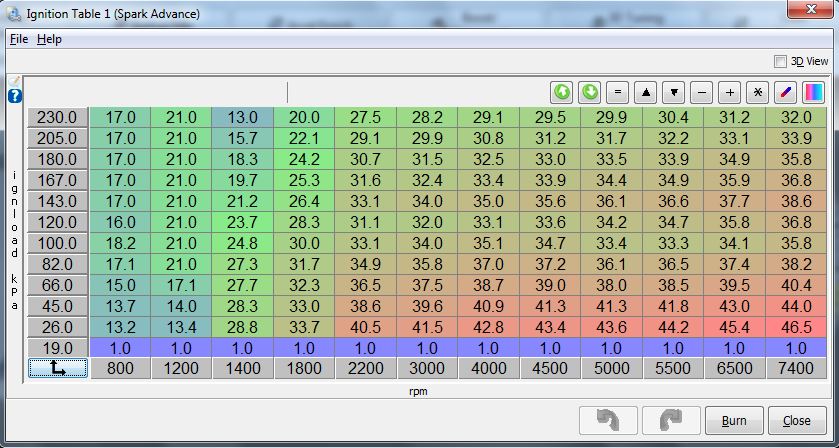Click the Burn button
The image size is (839, 448).
pyautogui.click(x=734, y=421)
